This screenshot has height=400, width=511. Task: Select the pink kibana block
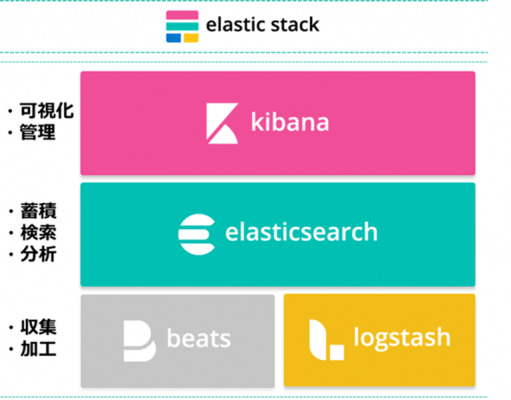click(x=278, y=123)
